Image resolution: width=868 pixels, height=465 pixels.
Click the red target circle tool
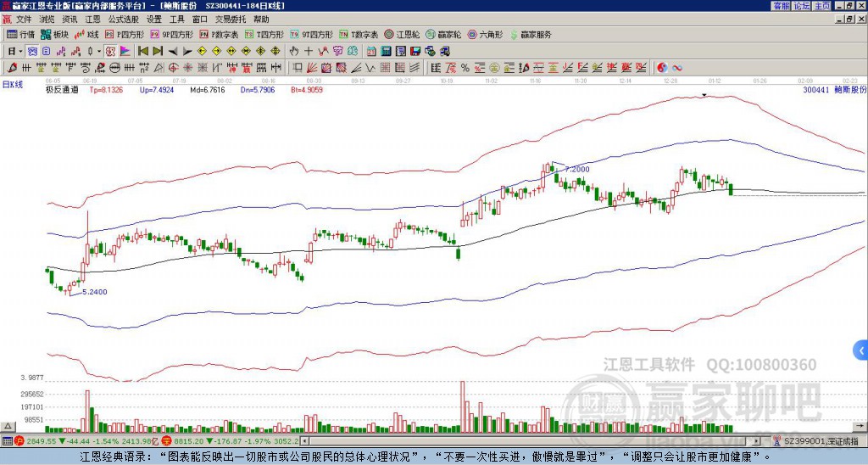pos(173,68)
